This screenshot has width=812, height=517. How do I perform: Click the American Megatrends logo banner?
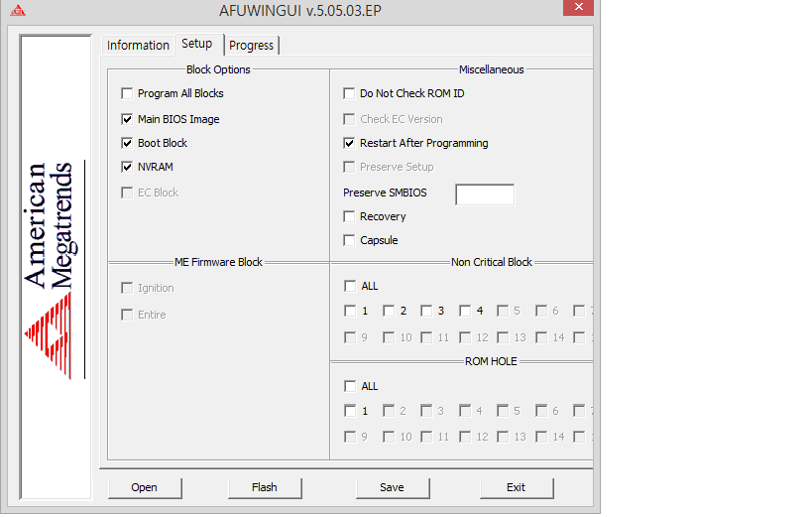point(56,267)
